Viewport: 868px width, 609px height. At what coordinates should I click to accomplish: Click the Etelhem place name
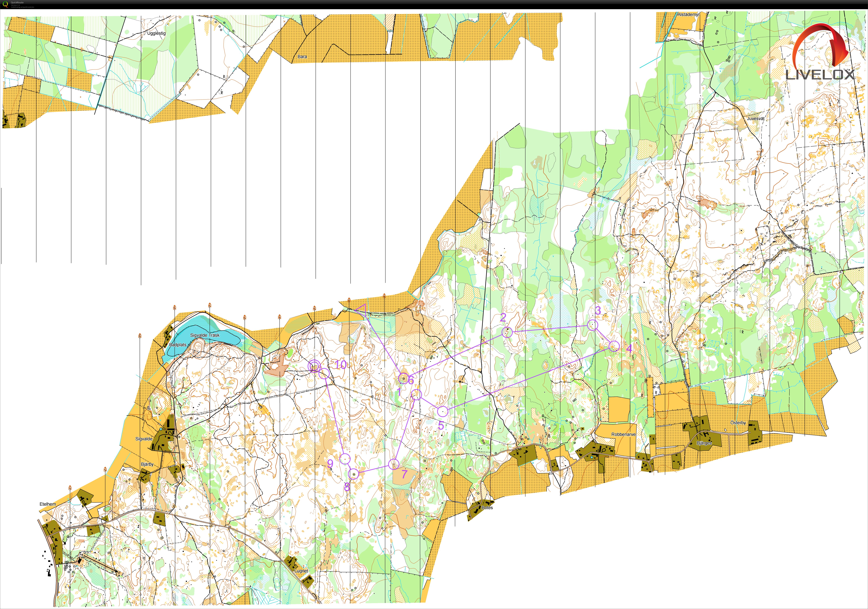tap(48, 504)
